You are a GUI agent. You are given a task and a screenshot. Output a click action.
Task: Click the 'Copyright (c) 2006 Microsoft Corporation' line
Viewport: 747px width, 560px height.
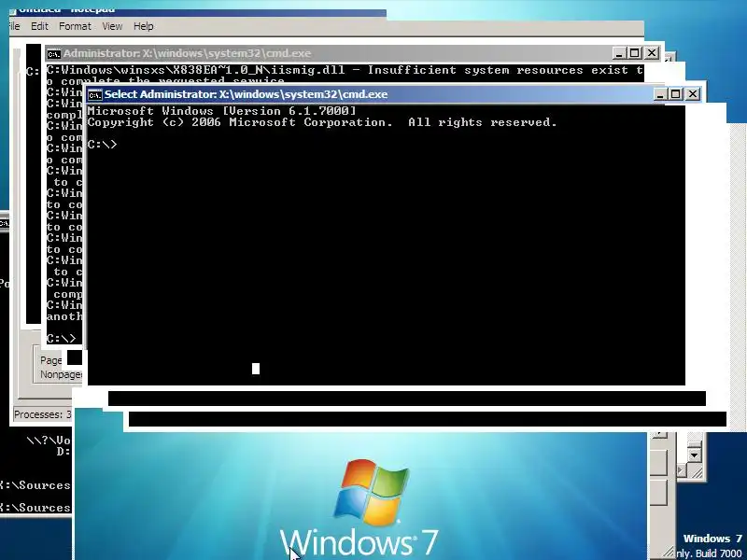[x=322, y=122]
